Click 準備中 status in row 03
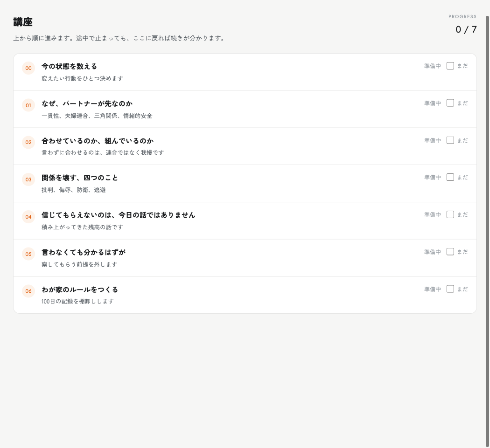 tap(433, 177)
